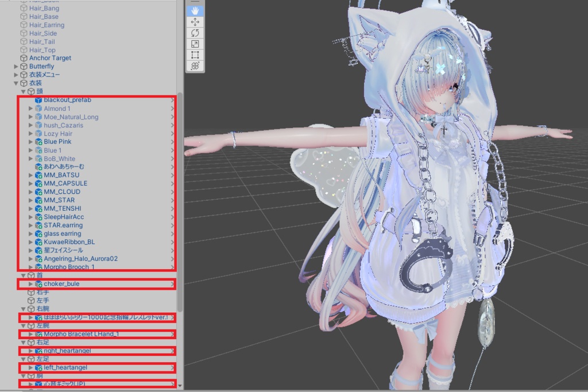Select the MM_TENSHI object
Screen dimensions: 588x392
coord(62,208)
